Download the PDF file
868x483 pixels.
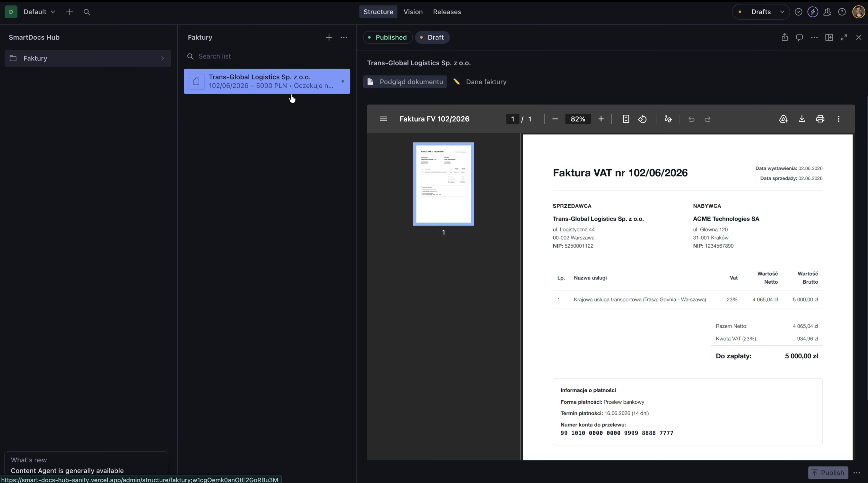click(x=802, y=119)
